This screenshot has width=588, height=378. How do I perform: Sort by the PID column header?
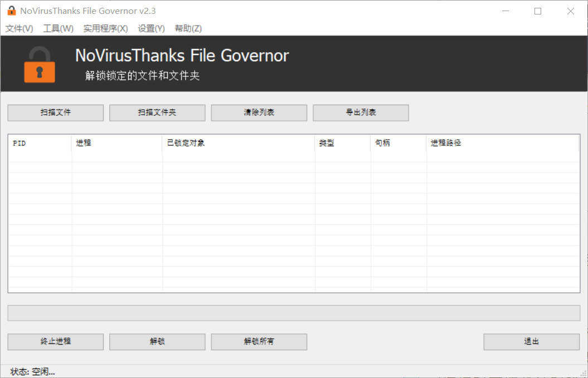[40, 143]
